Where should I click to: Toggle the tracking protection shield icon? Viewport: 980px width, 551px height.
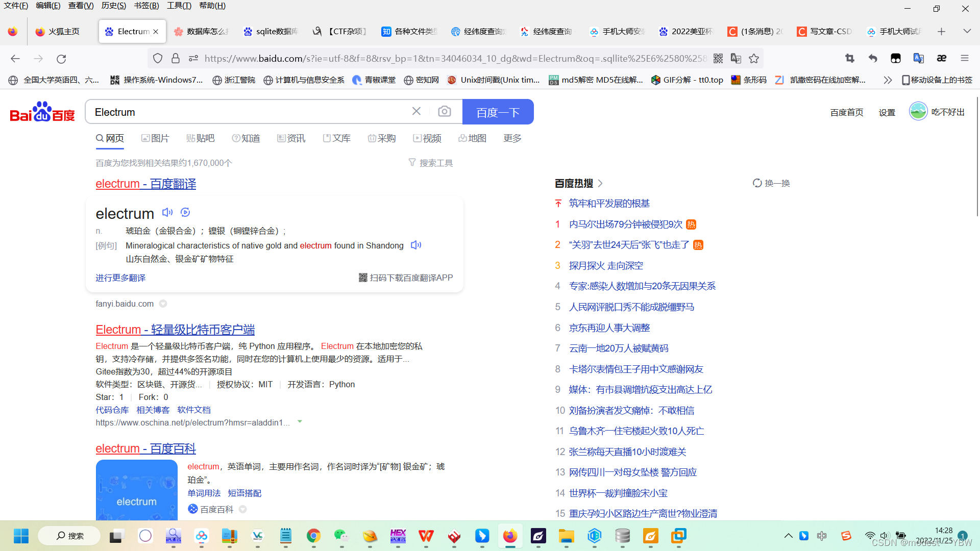coord(157,58)
